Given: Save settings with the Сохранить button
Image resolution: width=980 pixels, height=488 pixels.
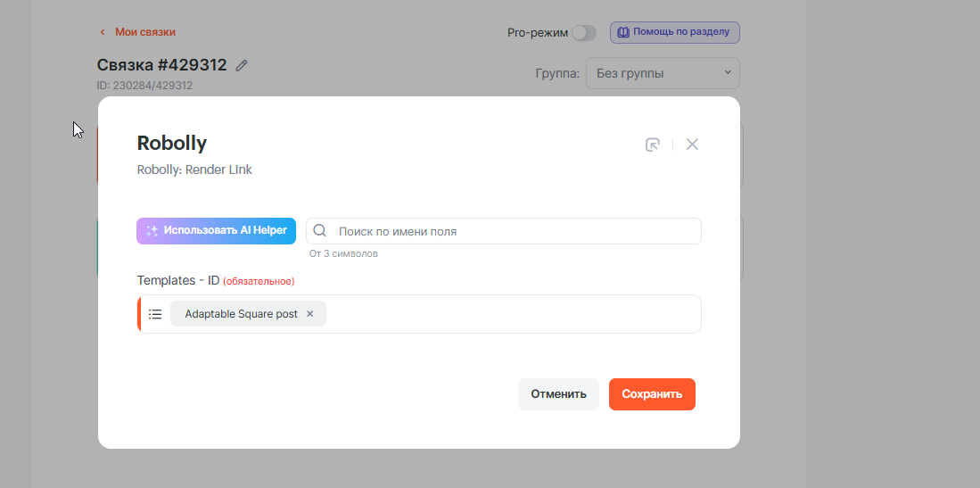Looking at the screenshot, I should click(652, 394).
